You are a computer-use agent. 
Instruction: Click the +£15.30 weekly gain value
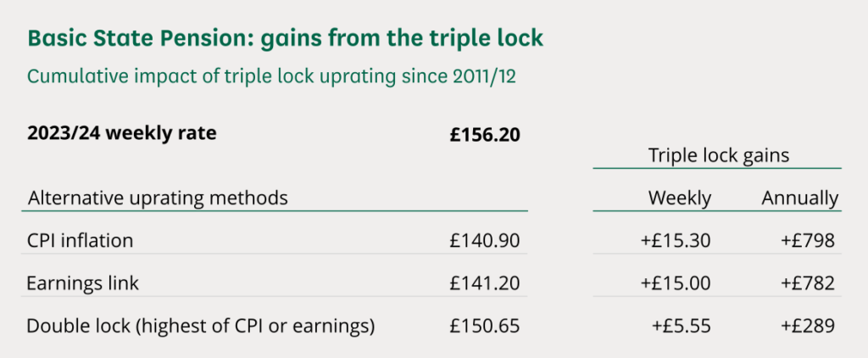676,241
